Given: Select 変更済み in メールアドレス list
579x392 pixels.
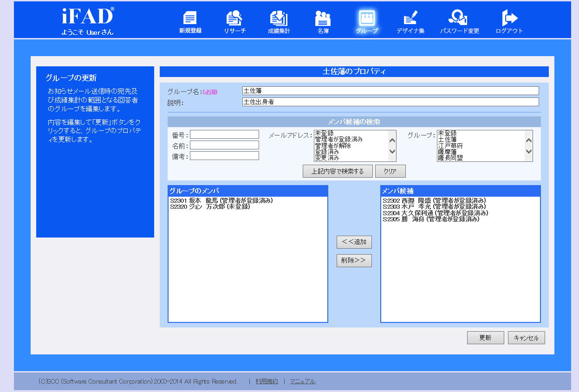Looking at the screenshot, I should pyautogui.click(x=351, y=158).
